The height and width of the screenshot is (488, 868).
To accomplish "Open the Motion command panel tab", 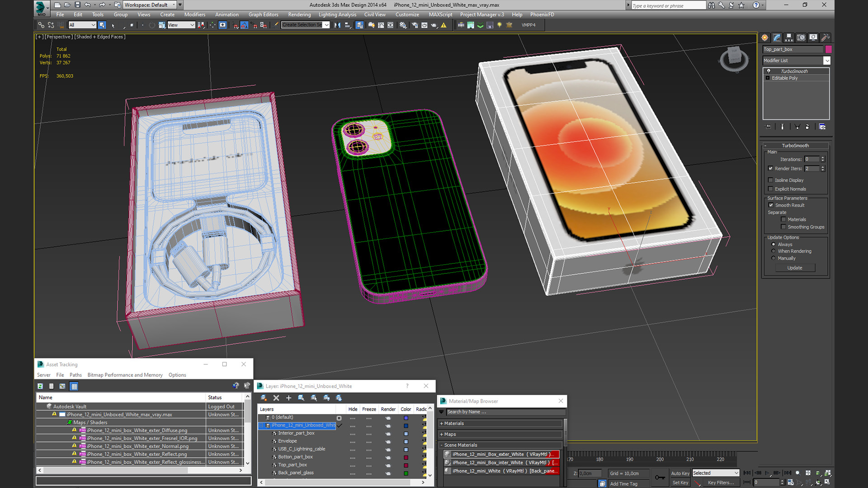I will click(801, 38).
